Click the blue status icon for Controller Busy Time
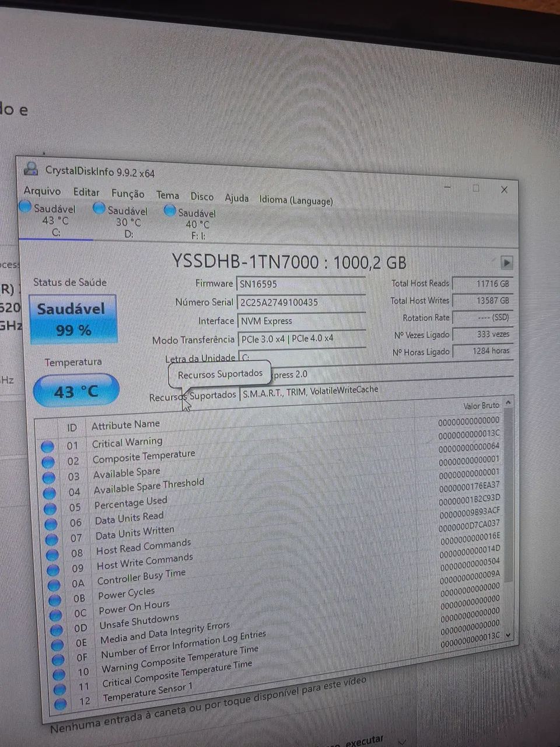The width and height of the screenshot is (560, 747). pos(54,585)
